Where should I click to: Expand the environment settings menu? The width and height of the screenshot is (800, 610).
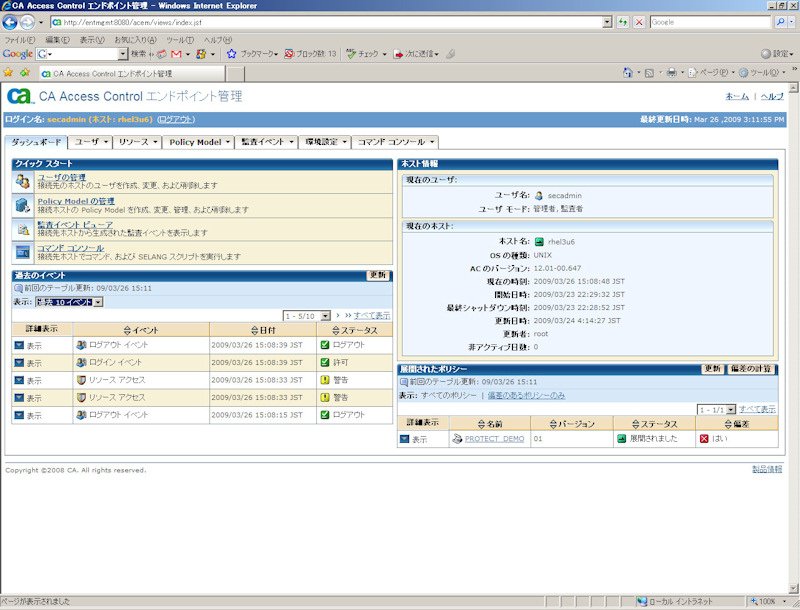pyautogui.click(x=345, y=142)
